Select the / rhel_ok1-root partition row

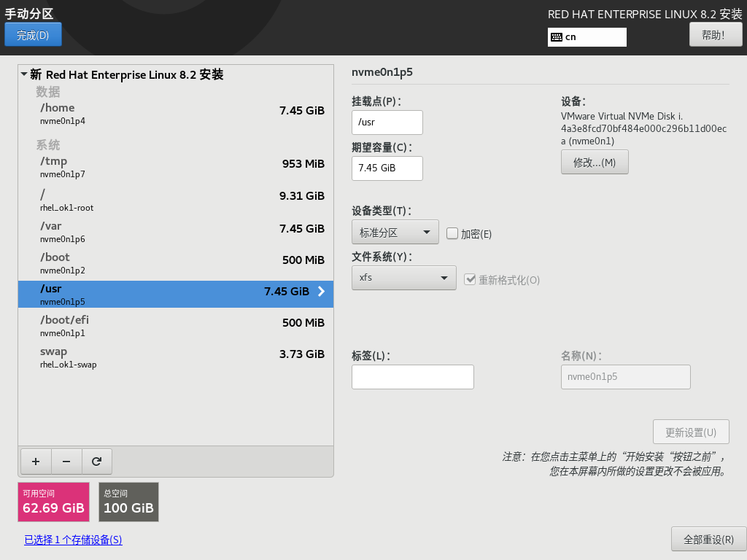(x=176, y=200)
